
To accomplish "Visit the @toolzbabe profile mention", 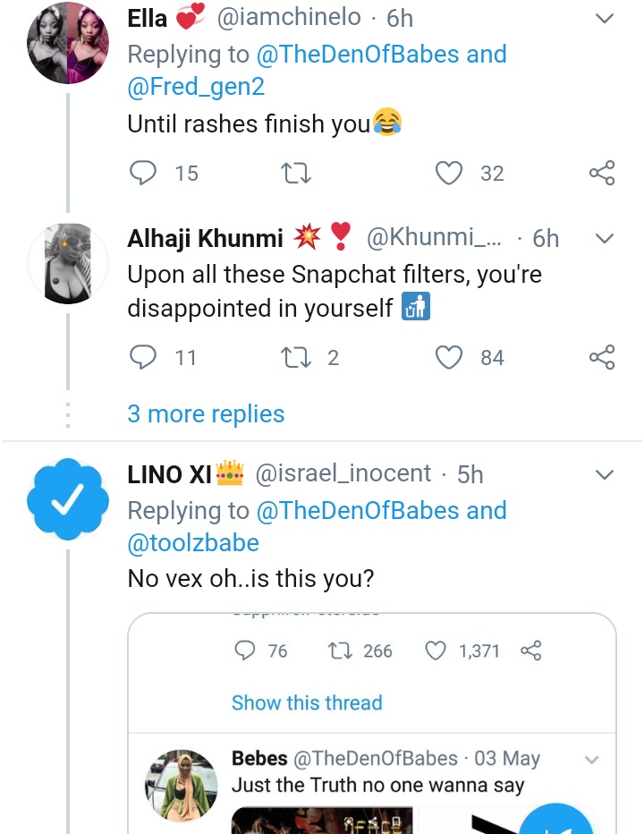I will (193, 544).
